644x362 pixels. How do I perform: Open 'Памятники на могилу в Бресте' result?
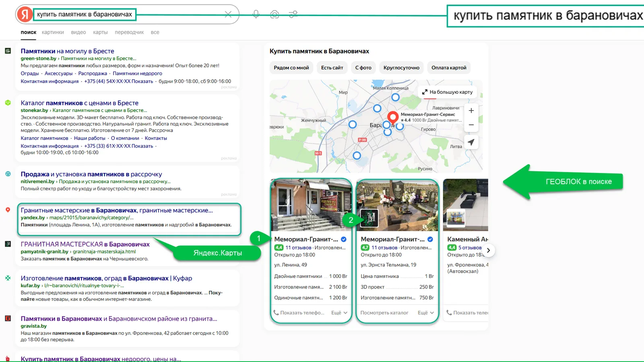tap(67, 51)
